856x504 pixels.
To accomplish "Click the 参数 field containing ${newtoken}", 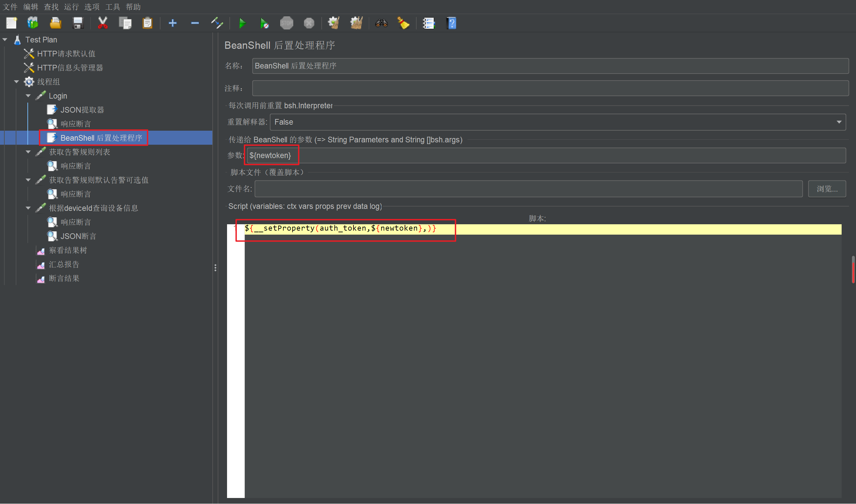I will pos(546,155).
